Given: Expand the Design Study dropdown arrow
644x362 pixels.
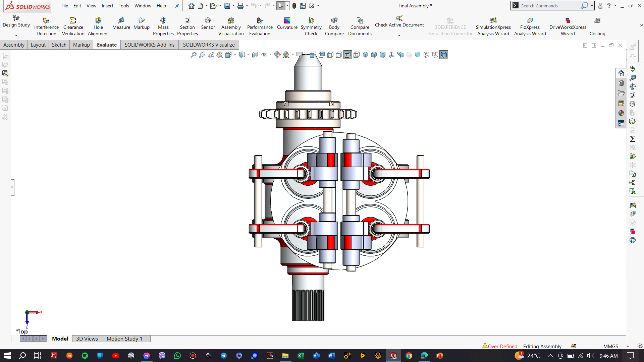Looking at the screenshot, I should 16,36.
